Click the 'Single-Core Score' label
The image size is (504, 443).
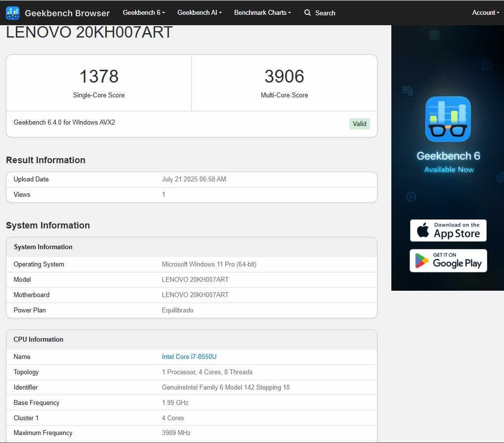99,95
